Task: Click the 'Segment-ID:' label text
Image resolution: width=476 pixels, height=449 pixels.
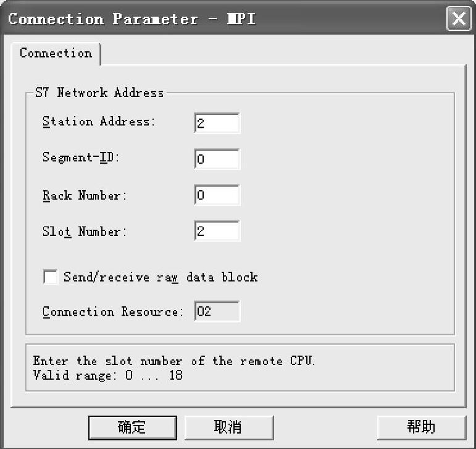Action: (81, 157)
